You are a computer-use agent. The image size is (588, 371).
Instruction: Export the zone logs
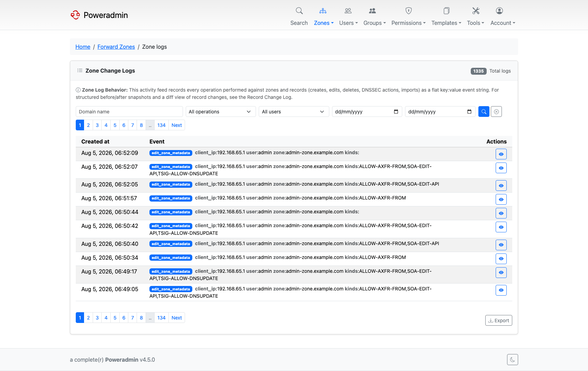click(x=499, y=321)
